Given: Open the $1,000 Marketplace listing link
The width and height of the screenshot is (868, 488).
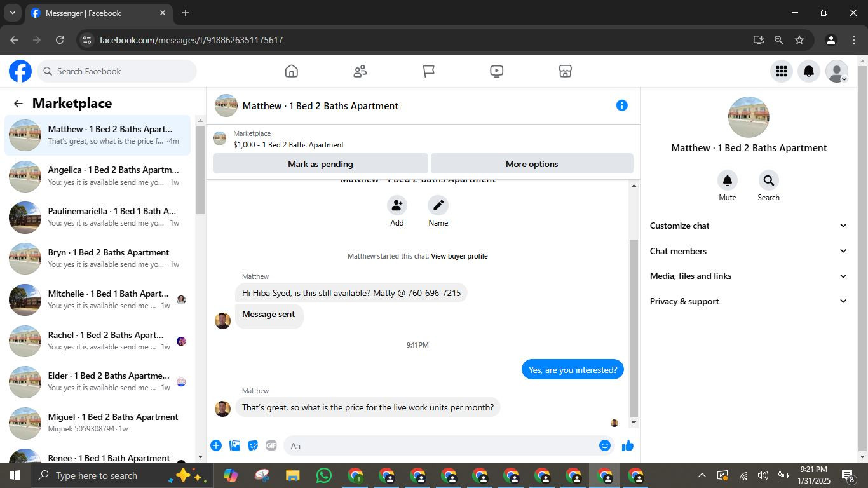Looking at the screenshot, I should tap(288, 145).
